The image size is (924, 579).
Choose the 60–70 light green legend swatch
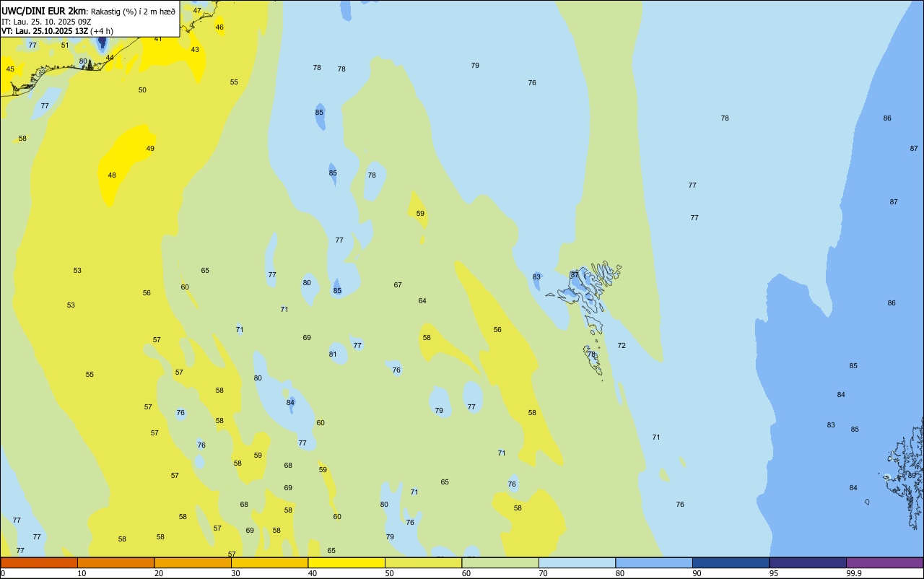click(500, 562)
